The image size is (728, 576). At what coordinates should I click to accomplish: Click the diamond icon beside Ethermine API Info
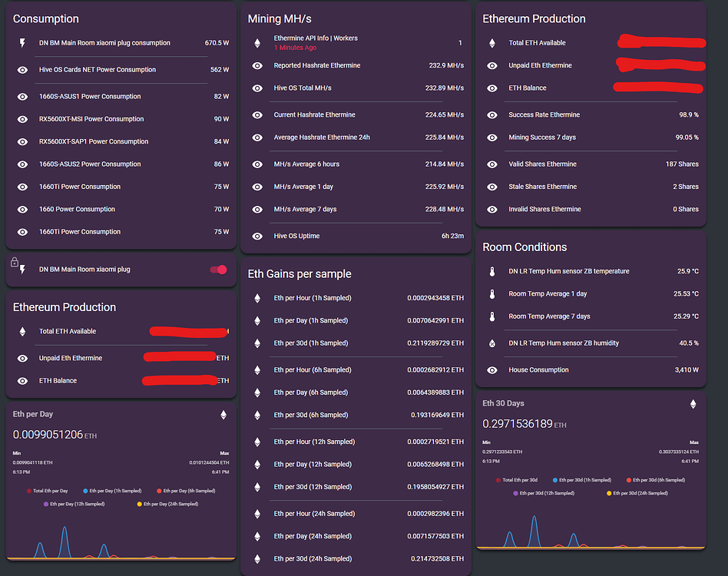pyautogui.click(x=256, y=43)
